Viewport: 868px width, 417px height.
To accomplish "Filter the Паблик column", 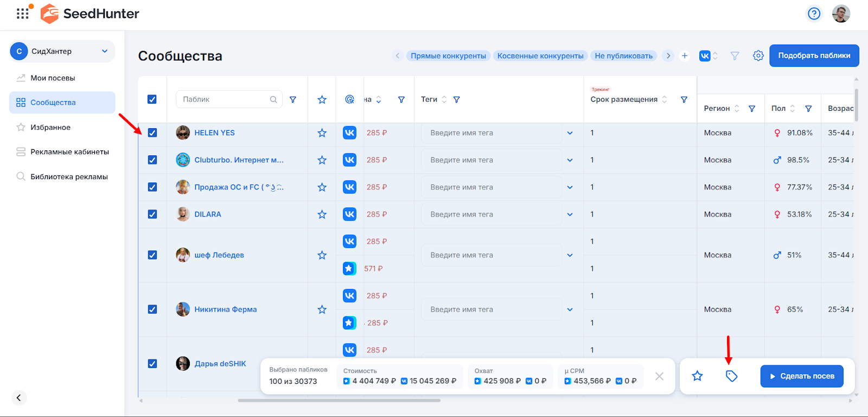I will (x=293, y=99).
